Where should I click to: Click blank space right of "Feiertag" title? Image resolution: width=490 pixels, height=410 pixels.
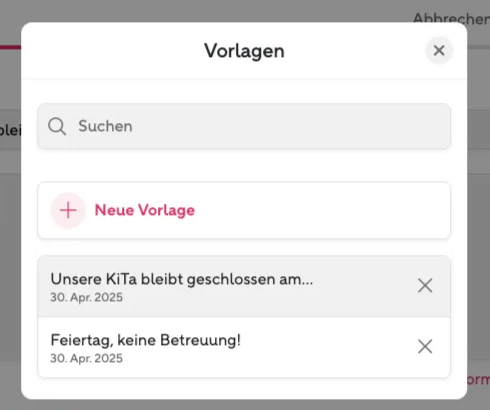[x=327, y=340]
